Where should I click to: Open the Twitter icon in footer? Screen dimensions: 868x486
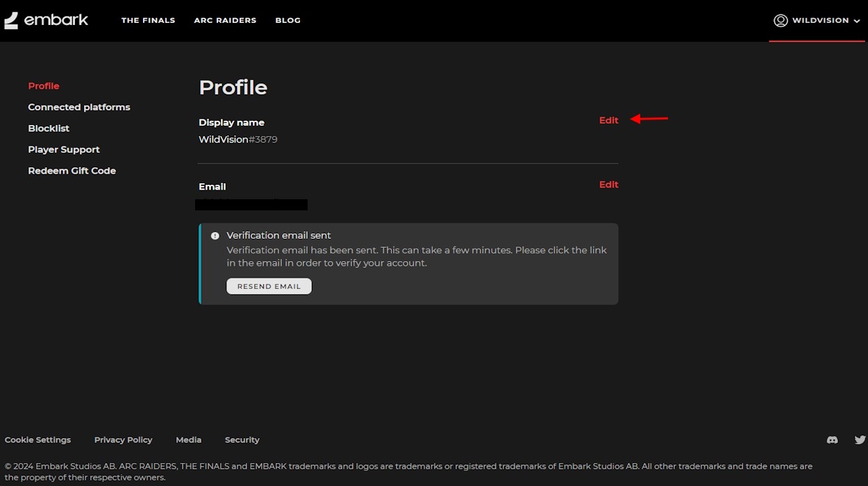860,439
